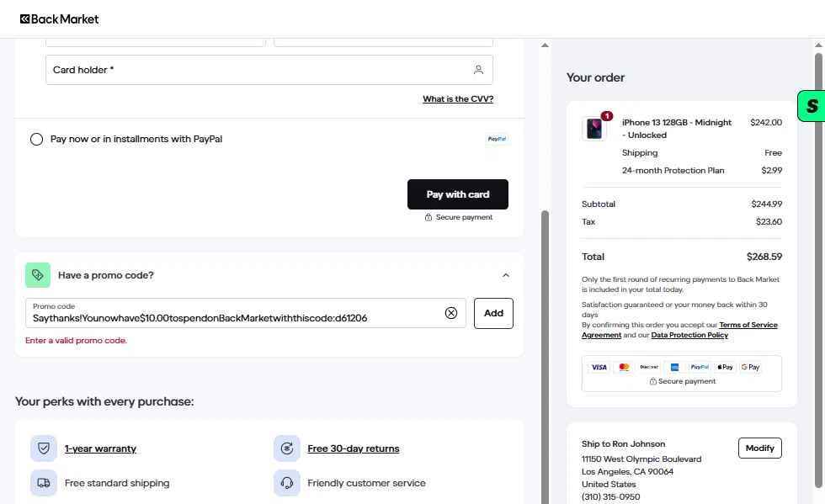825x504 pixels.
Task: Open the Terms of Service Agreement link
Action: pos(748,325)
